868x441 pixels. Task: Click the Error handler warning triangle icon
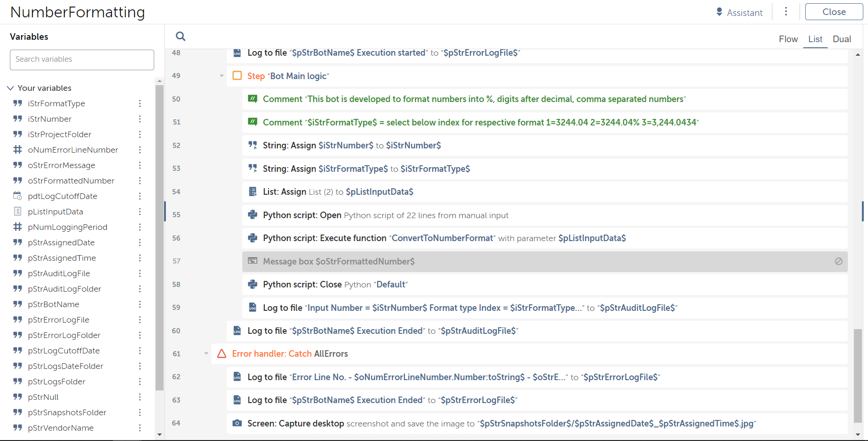pyautogui.click(x=222, y=353)
